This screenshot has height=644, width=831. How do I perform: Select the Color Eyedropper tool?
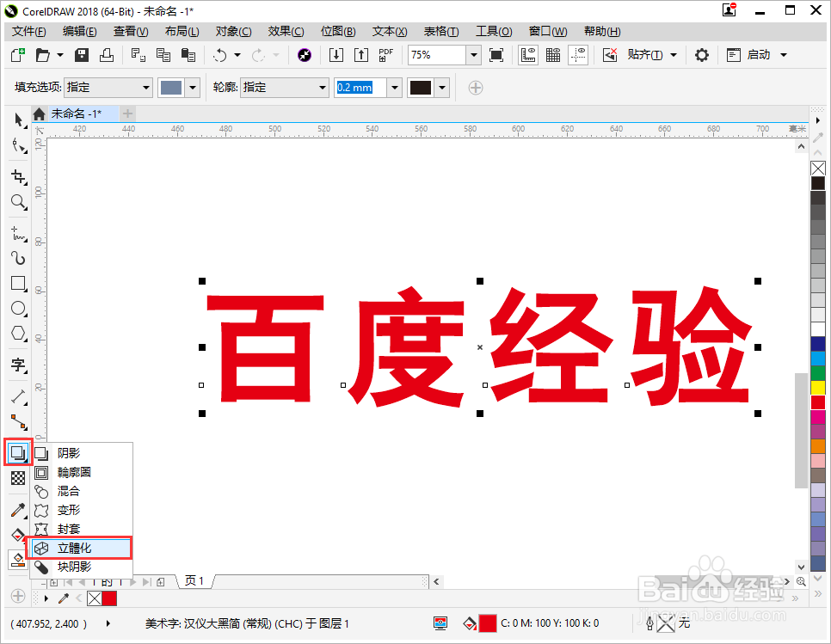[18, 510]
